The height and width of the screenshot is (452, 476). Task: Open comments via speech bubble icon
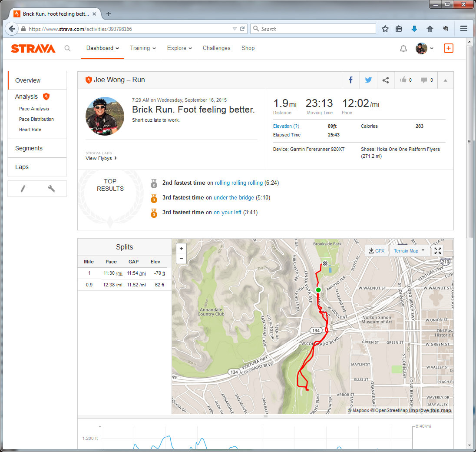425,80
